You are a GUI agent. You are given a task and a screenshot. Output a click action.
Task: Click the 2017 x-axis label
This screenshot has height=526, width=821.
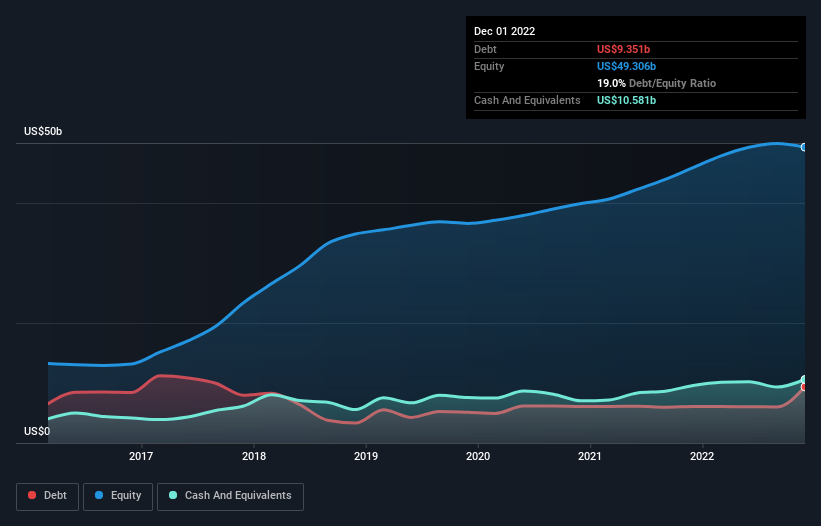pyautogui.click(x=141, y=456)
